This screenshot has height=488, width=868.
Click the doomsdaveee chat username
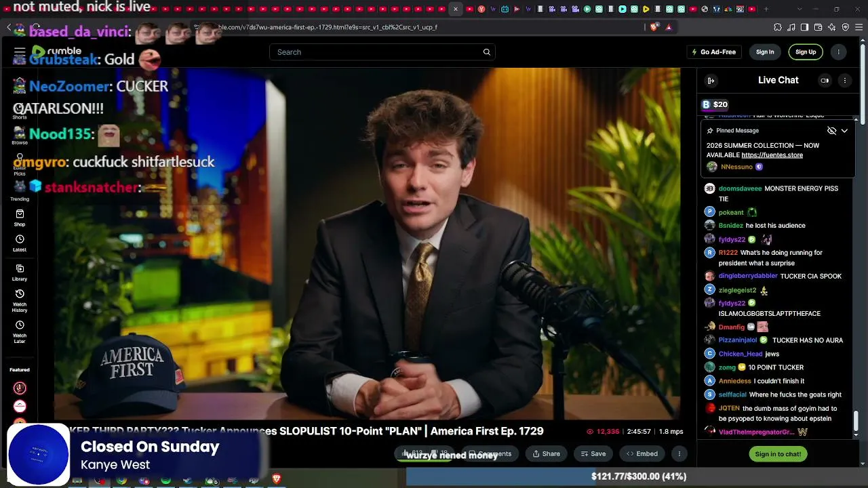[x=740, y=188]
